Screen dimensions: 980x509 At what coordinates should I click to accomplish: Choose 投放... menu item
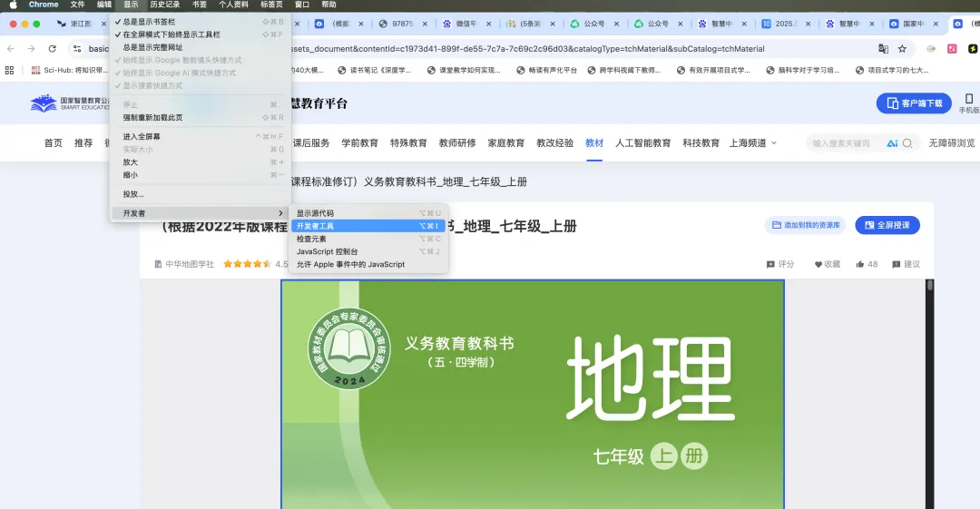coord(200,194)
